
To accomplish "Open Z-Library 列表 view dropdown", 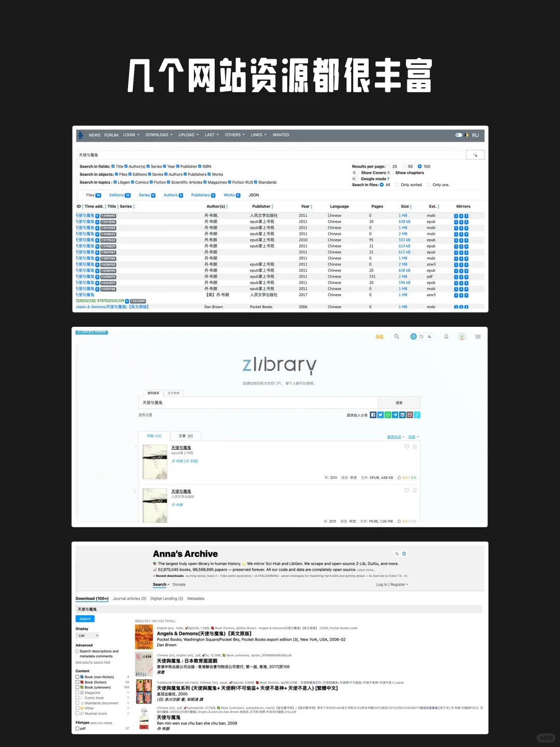I will [414, 437].
